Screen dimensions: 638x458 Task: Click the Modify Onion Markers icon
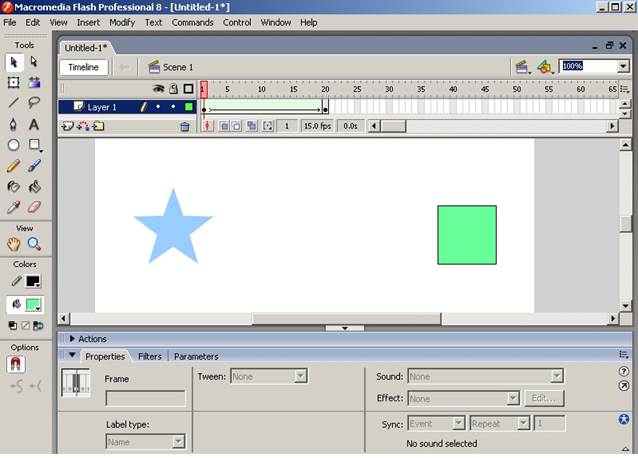pos(267,126)
